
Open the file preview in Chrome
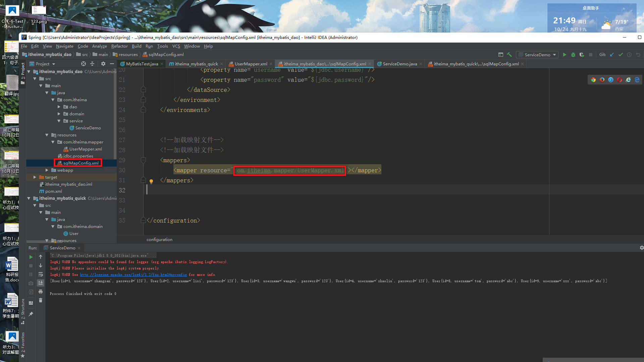coord(593,80)
